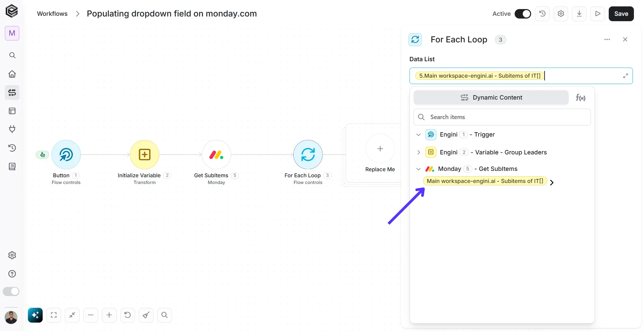
Task: Open the For Each Loop more options
Action: (607, 39)
